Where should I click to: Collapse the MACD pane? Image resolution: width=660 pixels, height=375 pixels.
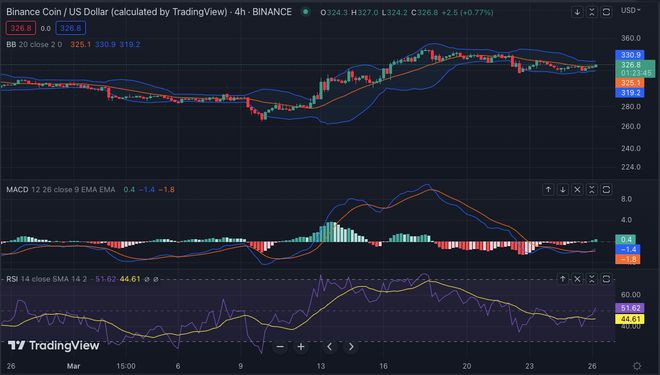pos(592,190)
